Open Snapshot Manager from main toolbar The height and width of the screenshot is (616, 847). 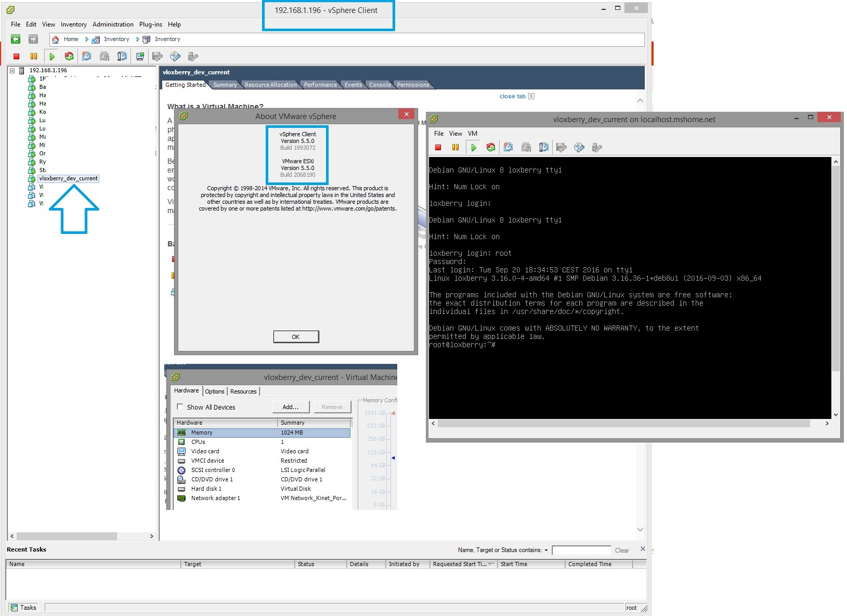[122, 56]
